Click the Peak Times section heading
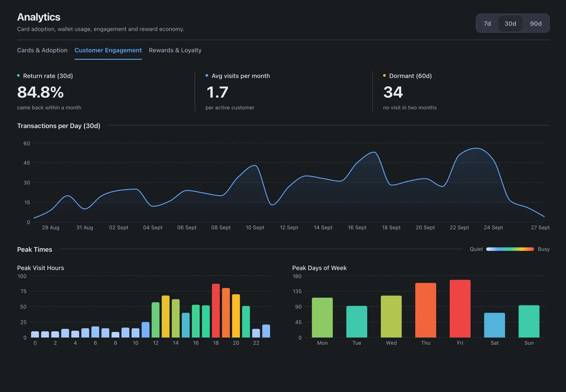Image resolution: width=566 pixels, height=392 pixels. pyautogui.click(x=35, y=249)
